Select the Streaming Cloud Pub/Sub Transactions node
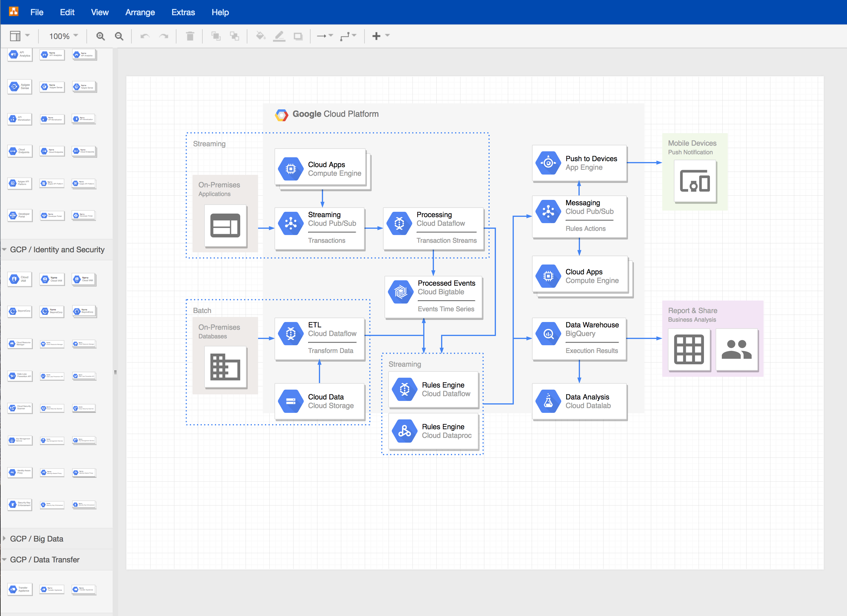 click(x=320, y=228)
